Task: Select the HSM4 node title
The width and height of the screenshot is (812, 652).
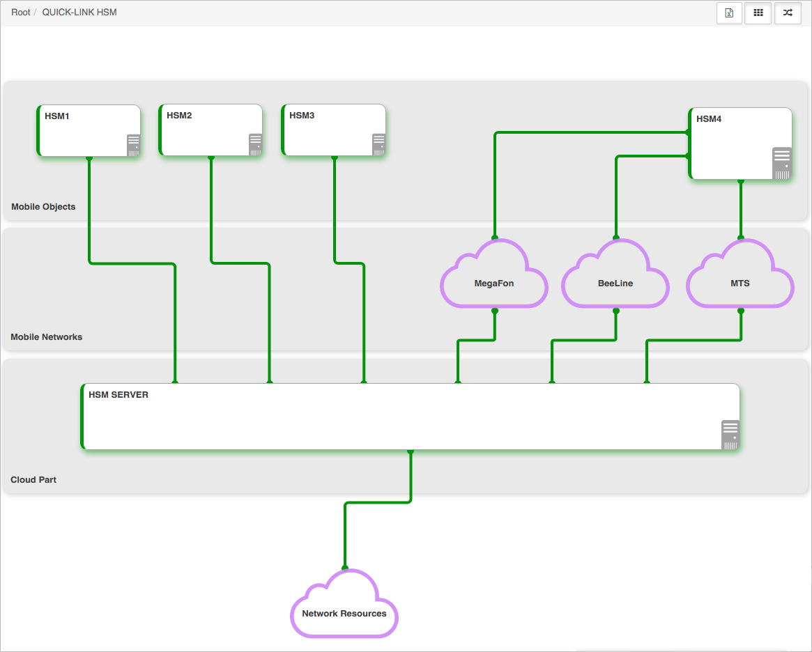Action: click(x=709, y=119)
